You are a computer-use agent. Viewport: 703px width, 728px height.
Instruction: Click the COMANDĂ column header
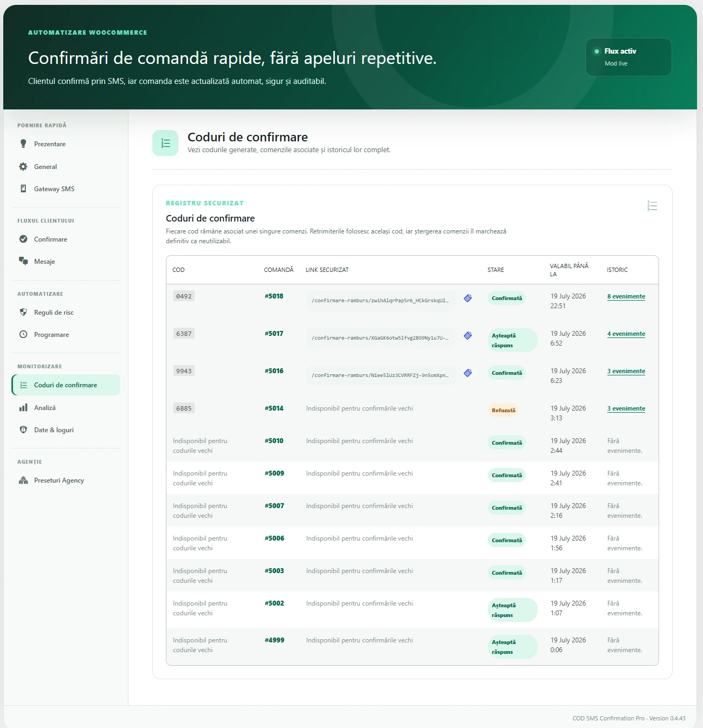coord(279,270)
